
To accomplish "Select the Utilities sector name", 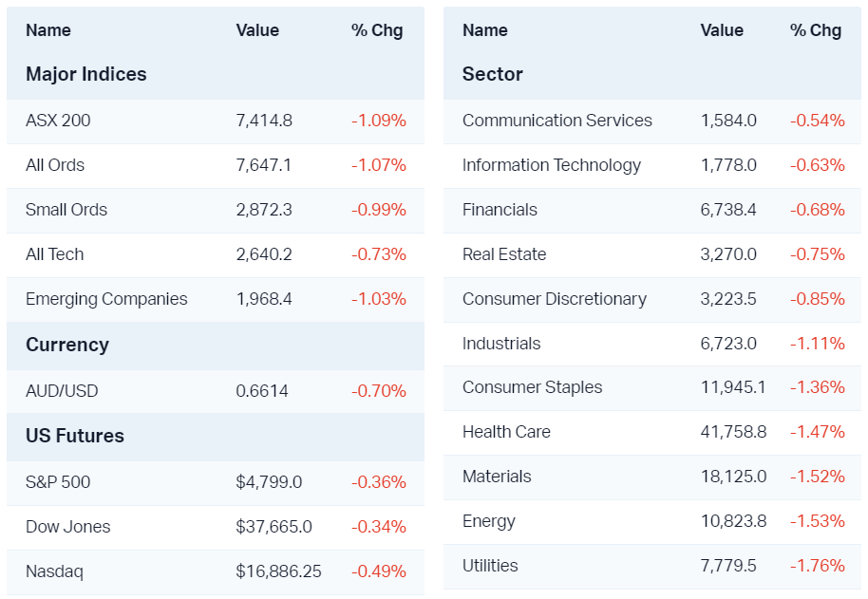I will pos(490,566).
